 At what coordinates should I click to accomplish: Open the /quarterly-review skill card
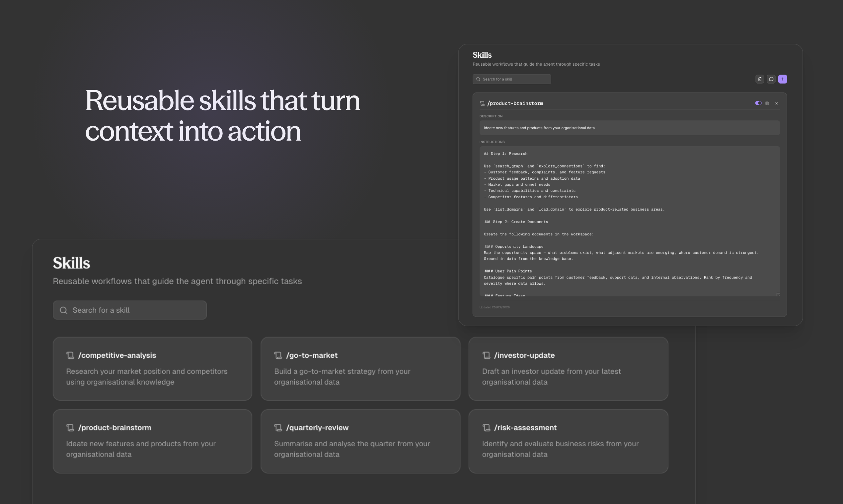click(360, 441)
